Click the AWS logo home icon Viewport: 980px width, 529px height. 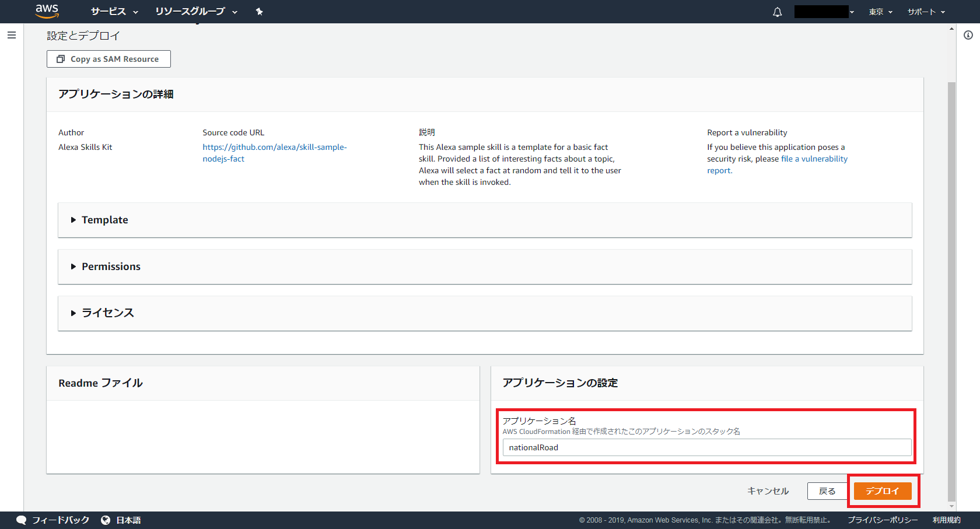pos(47,11)
